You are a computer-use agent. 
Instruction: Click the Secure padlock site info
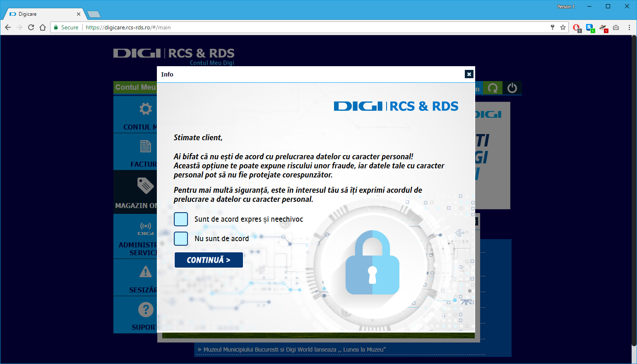point(66,27)
